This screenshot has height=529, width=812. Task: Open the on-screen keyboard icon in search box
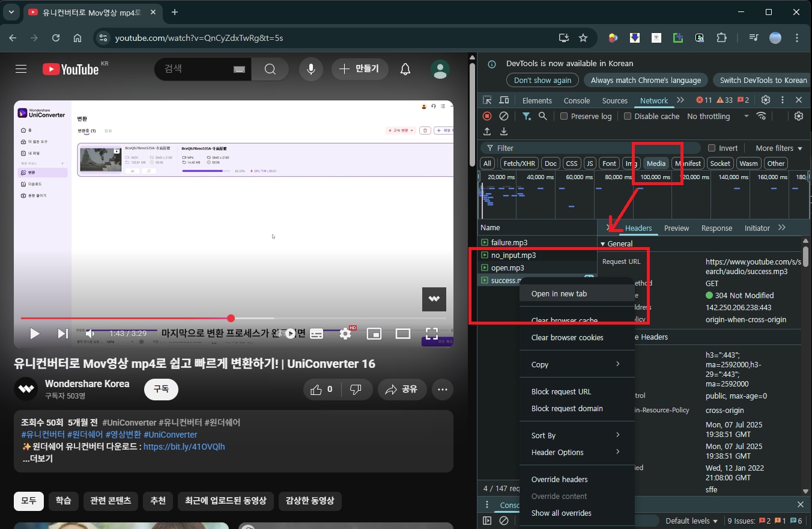tap(239, 69)
